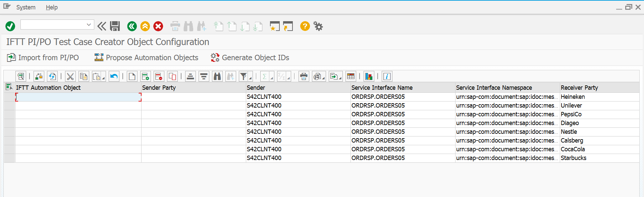This screenshot has width=644, height=197.
Task: Delete row using red-minus row icon
Action: (159, 77)
